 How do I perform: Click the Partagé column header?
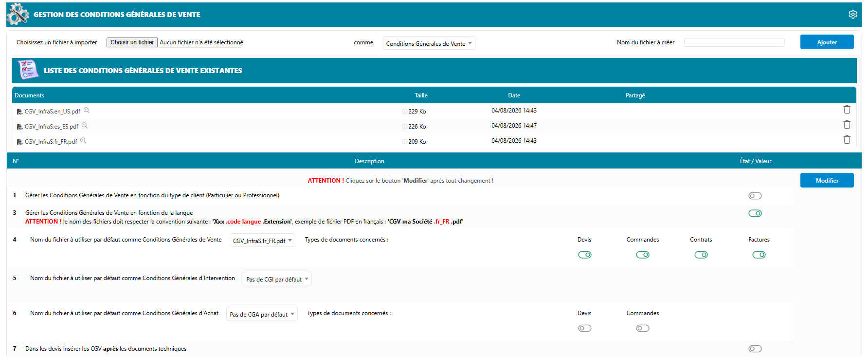pos(635,95)
